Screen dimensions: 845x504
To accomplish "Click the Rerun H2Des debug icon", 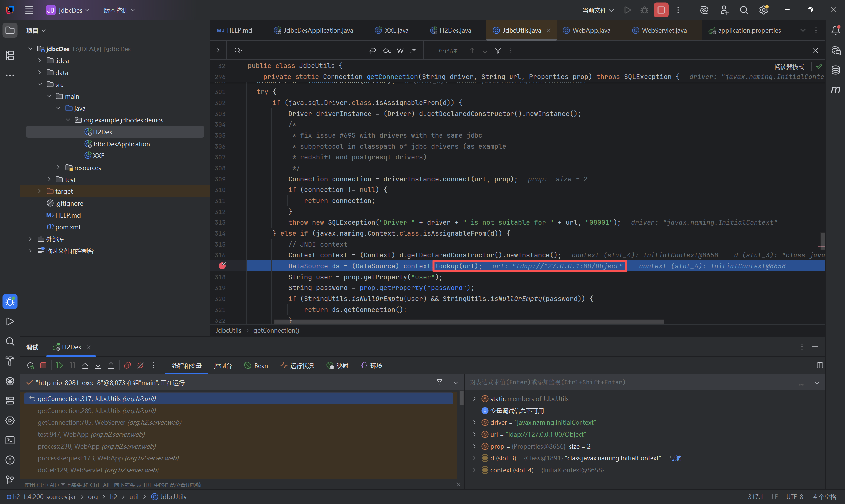I will pos(31,365).
